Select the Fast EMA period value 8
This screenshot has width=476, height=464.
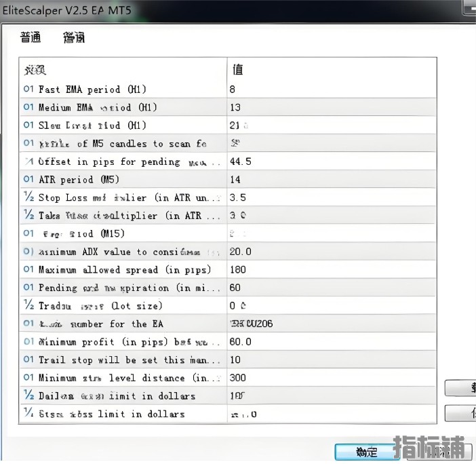click(x=233, y=89)
